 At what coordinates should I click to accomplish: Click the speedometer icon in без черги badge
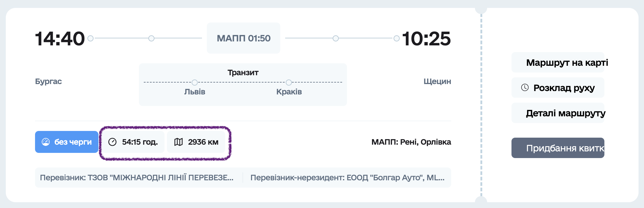46,142
